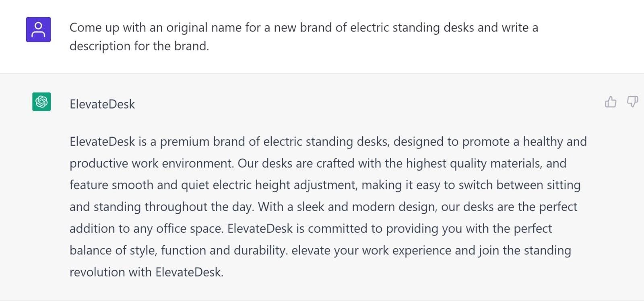Click "balance of style, function and durability" text
Image resolution: width=644 pixels, height=301 pixels.
178,250
